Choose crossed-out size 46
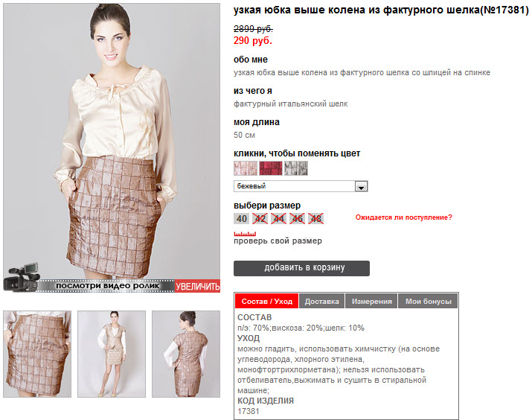 click(x=297, y=219)
